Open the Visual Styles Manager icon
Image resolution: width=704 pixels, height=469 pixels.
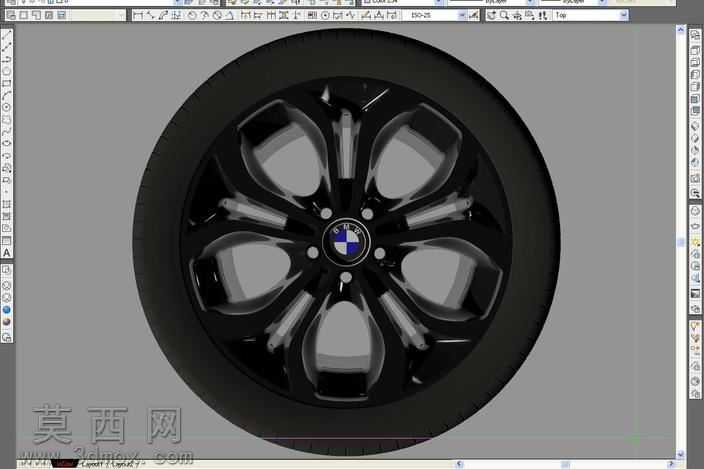[7, 337]
